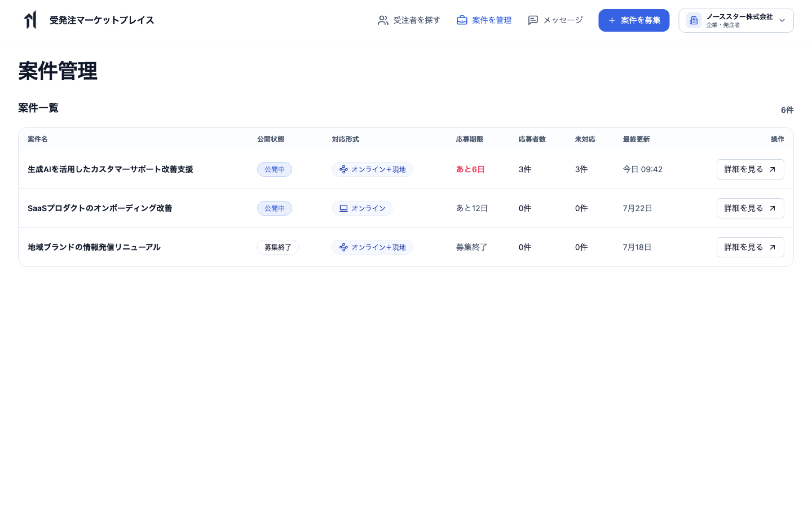Click the 案件を募集 button
Screen dimensions: 812x508
(x=634, y=20)
